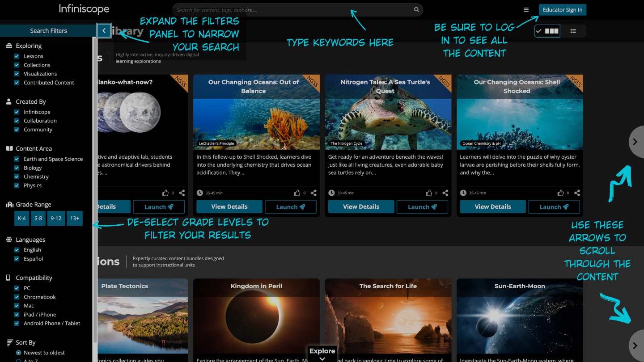644x362 pixels.
Task: Deselect the K-4 grade range
Action: [22, 218]
